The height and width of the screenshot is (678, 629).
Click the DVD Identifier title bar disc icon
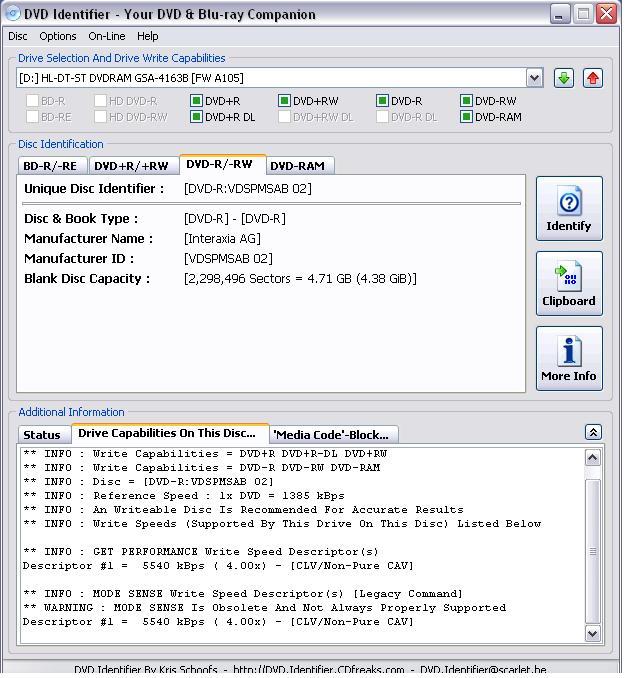[13, 13]
